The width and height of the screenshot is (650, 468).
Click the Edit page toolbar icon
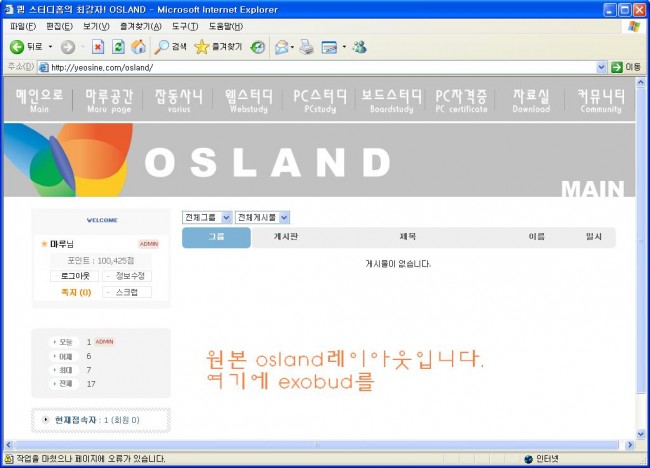tap(329, 47)
